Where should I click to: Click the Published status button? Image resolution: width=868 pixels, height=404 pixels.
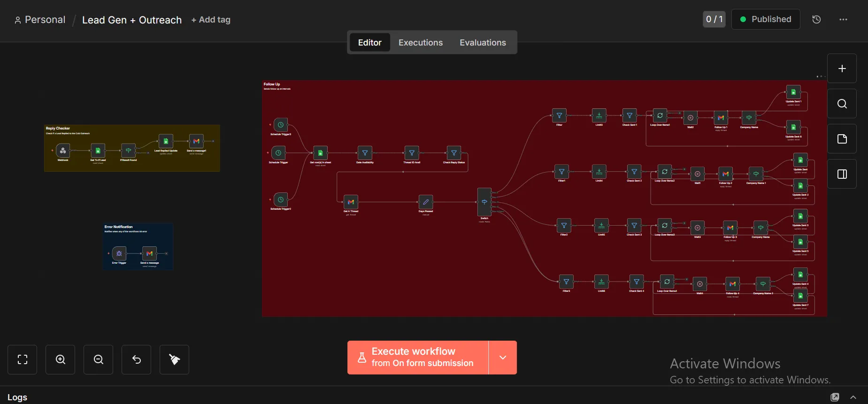pyautogui.click(x=766, y=19)
